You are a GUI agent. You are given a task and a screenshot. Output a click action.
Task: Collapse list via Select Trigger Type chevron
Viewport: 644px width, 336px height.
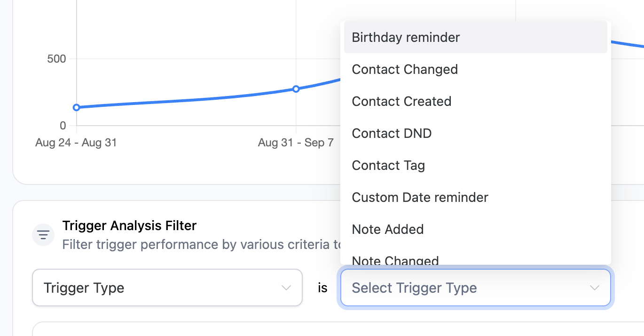595,288
